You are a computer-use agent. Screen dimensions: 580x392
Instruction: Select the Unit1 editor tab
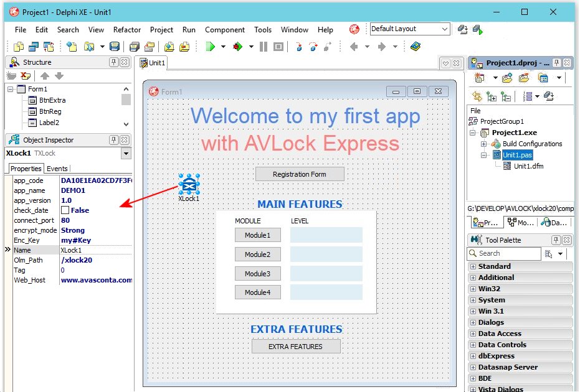point(153,63)
